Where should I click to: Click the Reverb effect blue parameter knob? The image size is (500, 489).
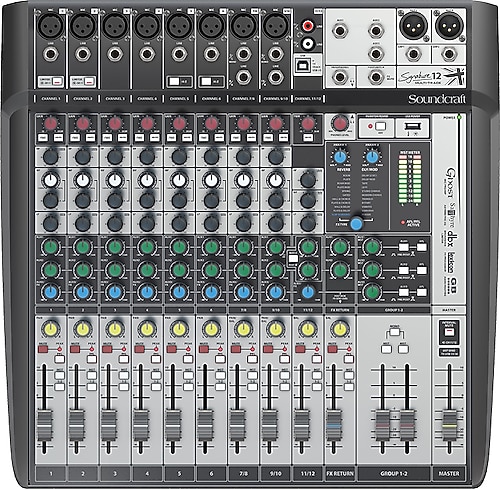coord(340,157)
